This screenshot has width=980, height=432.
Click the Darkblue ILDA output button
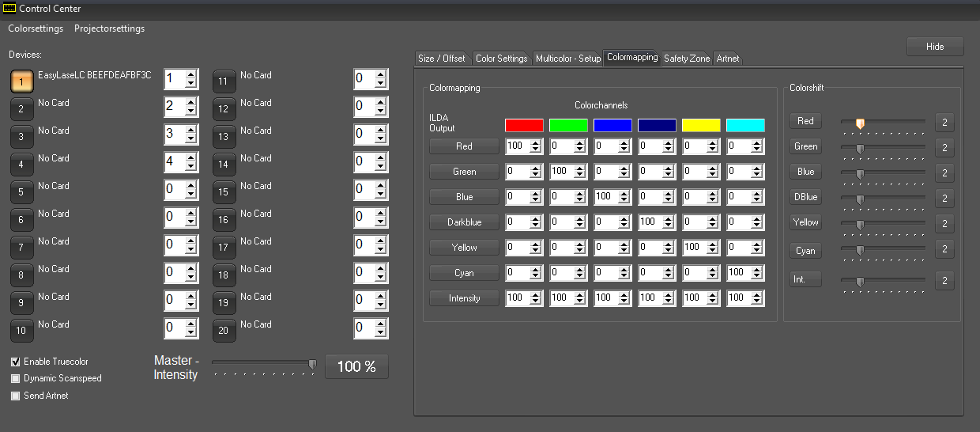point(464,222)
